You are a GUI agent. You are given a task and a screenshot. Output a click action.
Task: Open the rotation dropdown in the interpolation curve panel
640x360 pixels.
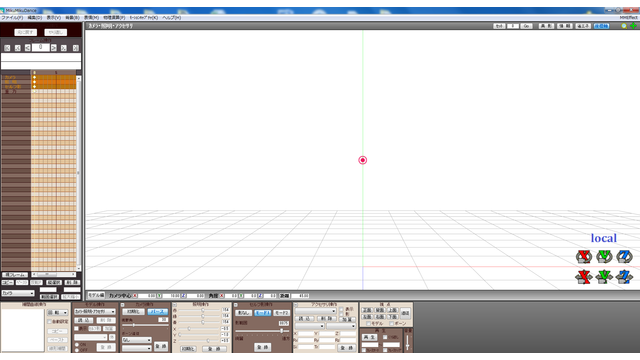[58, 313]
